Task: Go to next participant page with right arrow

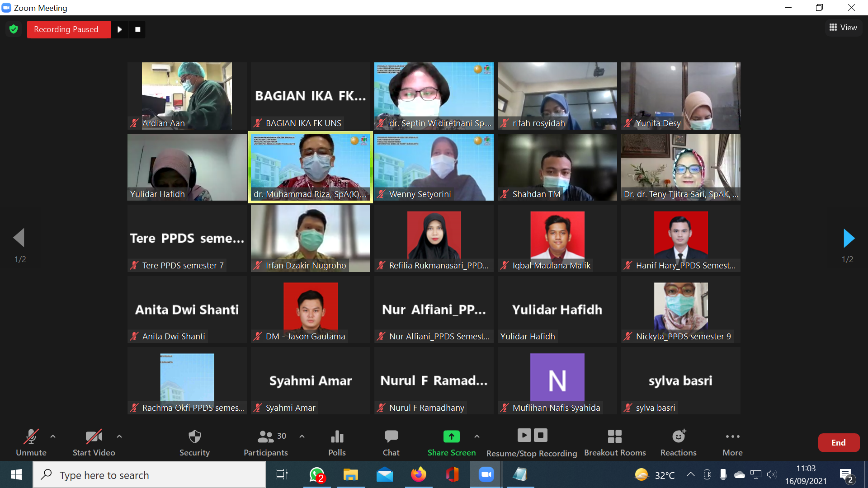Action: tap(849, 238)
